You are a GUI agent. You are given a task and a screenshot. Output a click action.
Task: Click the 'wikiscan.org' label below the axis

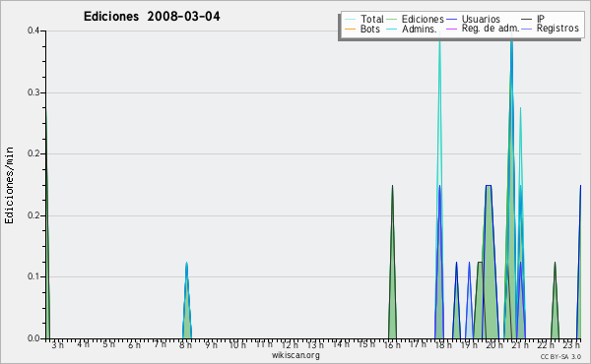295,355
